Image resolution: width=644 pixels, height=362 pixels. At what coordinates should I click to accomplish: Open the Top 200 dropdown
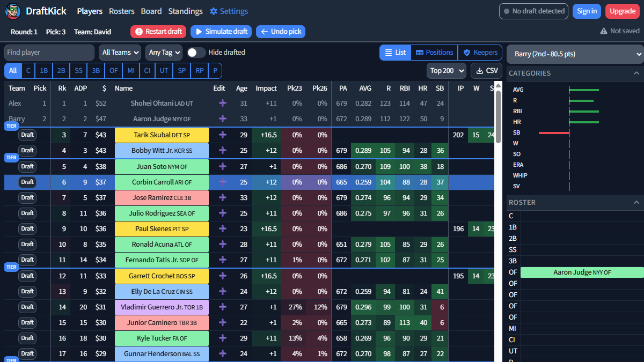click(x=447, y=71)
